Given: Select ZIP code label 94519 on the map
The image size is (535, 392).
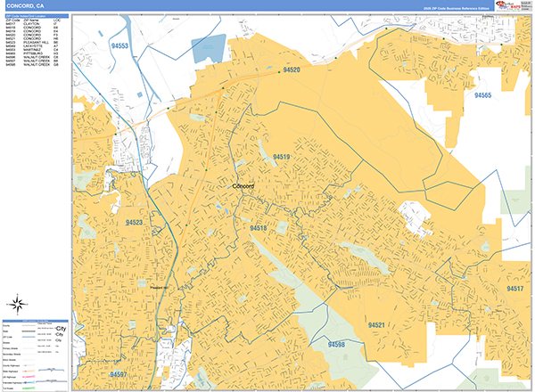Looking at the screenshot, I should 282,157.
